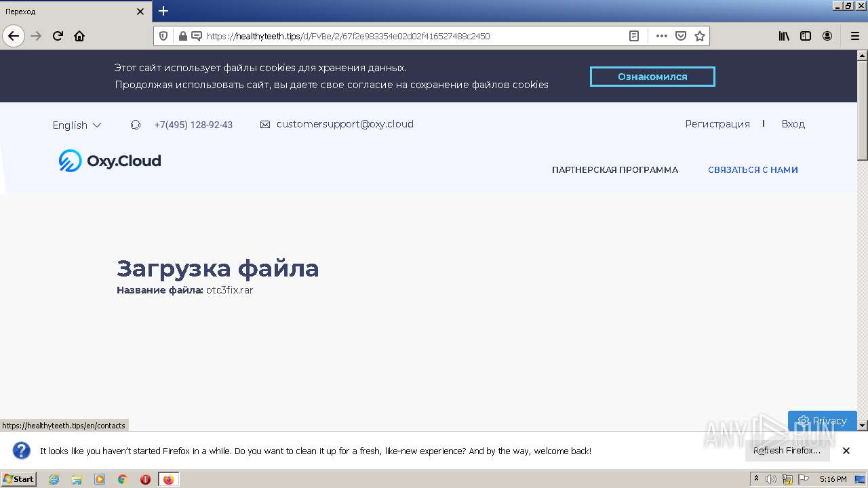Expand English language dropdown
Screen dimensions: 868x488
pos(77,125)
